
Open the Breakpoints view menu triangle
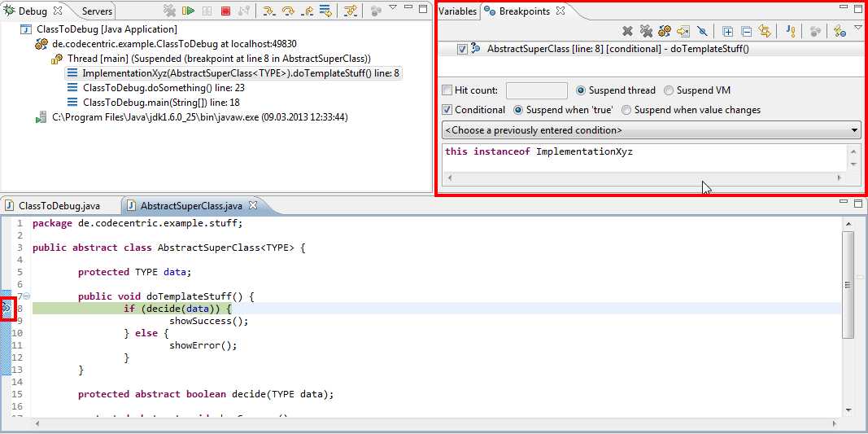(x=858, y=27)
